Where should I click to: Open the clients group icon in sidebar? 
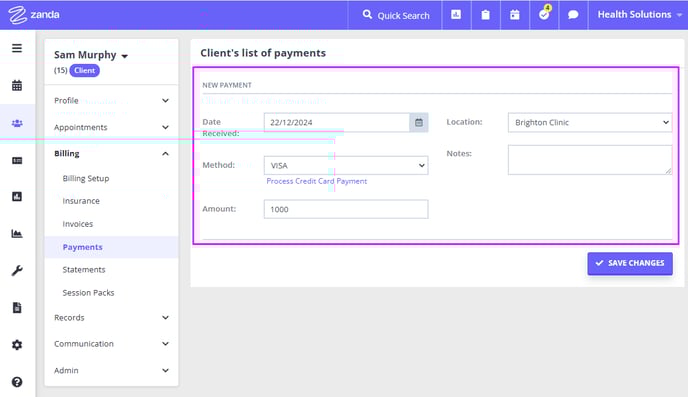tap(17, 123)
